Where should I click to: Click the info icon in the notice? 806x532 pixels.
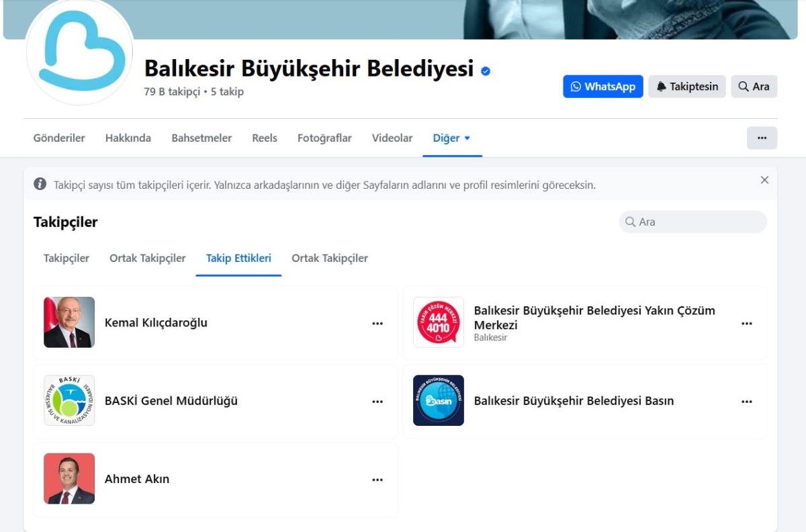click(x=40, y=184)
